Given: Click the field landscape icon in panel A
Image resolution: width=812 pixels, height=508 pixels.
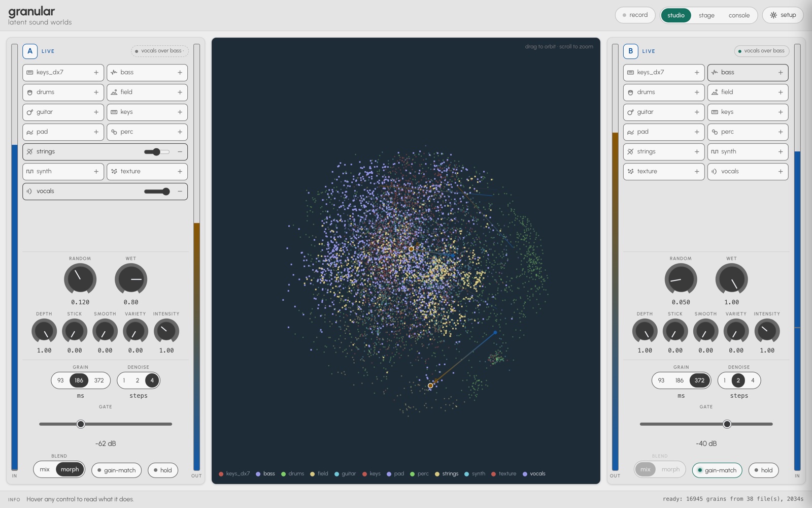Looking at the screenshot, I should [114, 92].
